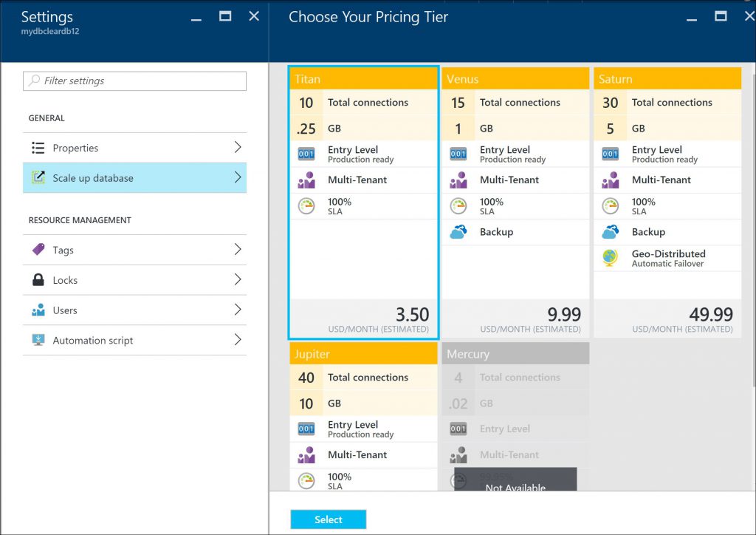Click the Users icon in the sidebar
756x535 pixels.
pyautogui.click(x=39, y=310)
